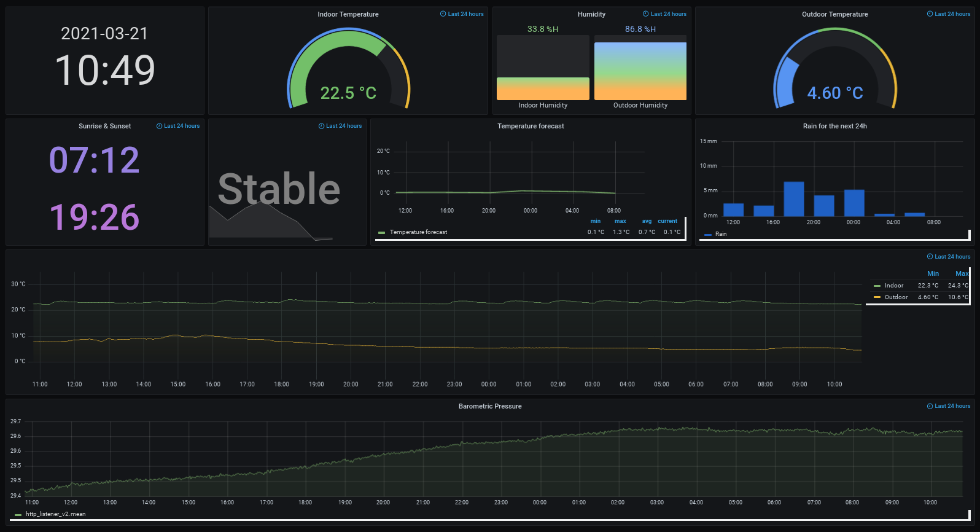The image size is (980, 532).
Task: Click the clock icon on the Stable panel
Action: (322, 126)
